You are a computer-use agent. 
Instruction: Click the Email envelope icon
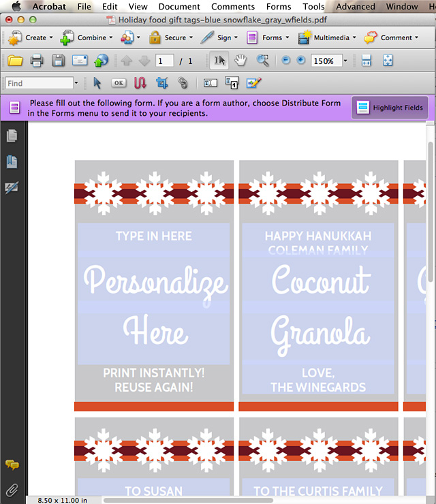pos(80,61)
